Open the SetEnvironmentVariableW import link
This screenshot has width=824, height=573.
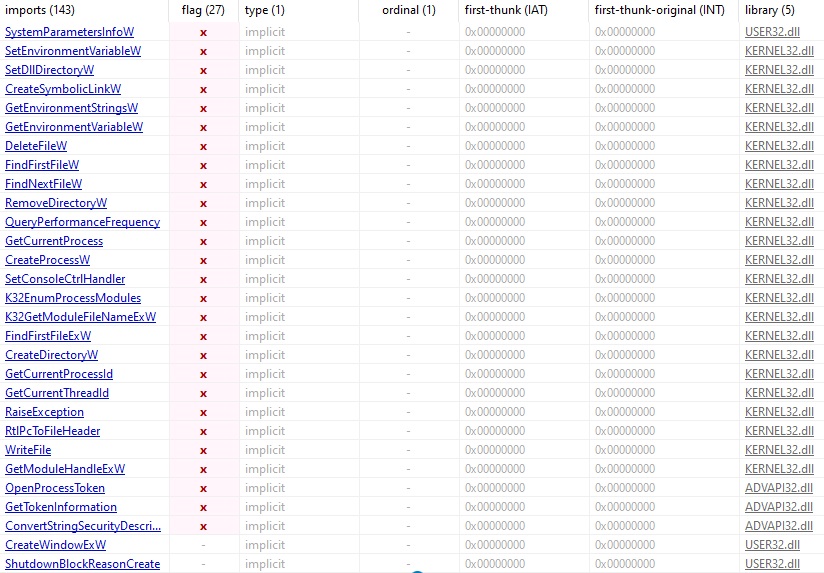[x=72, y=51]
